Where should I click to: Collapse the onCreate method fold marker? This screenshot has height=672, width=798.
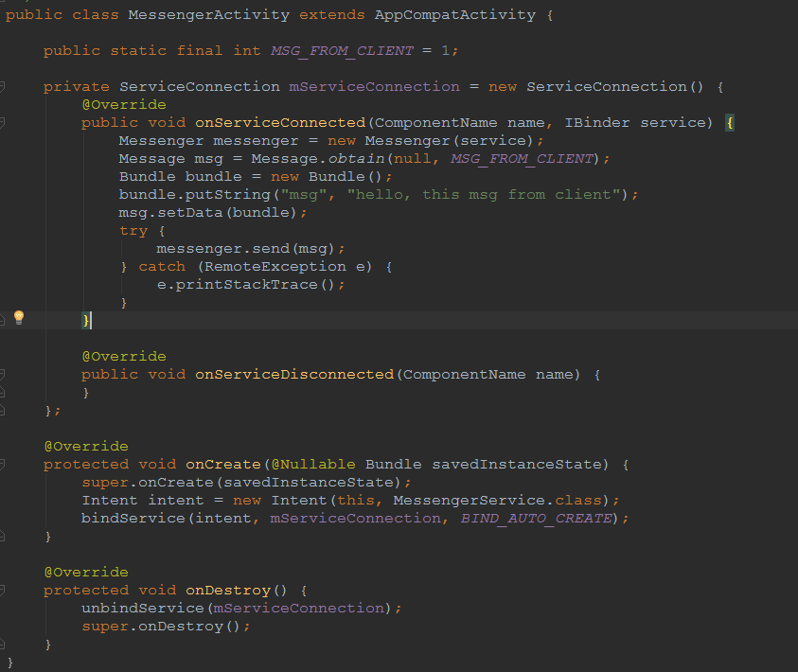point(2,465)
